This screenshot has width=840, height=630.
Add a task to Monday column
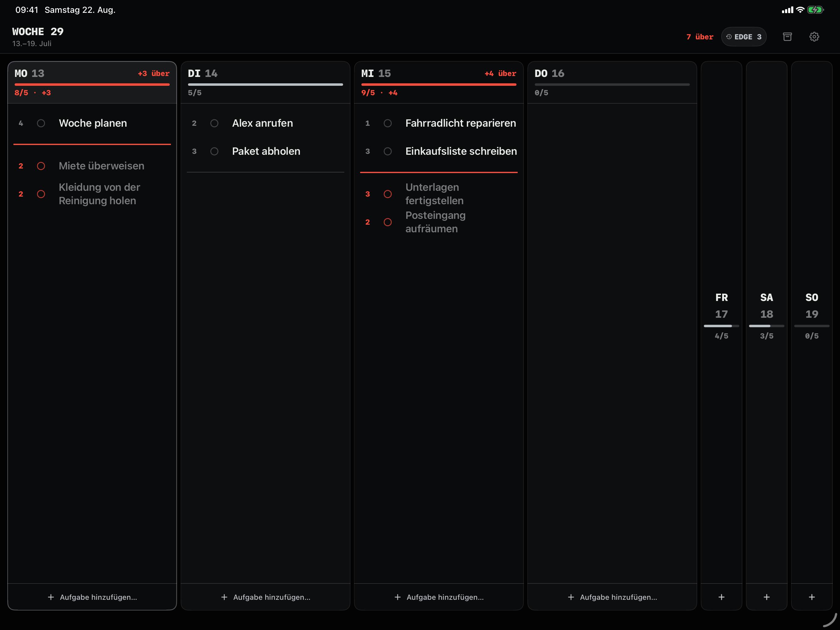pyautogui.click(x=92, y=597)
